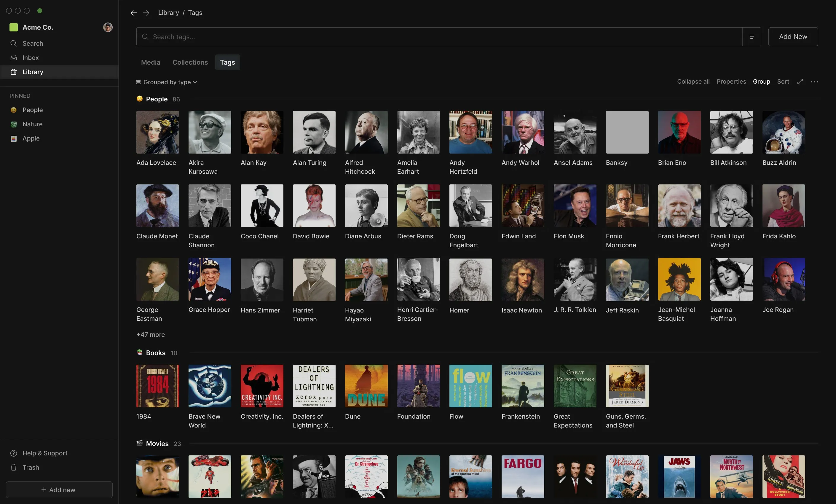Screen dimensions: 836x504
Task: Open the Trash
Action: click(x=59, y=467)
